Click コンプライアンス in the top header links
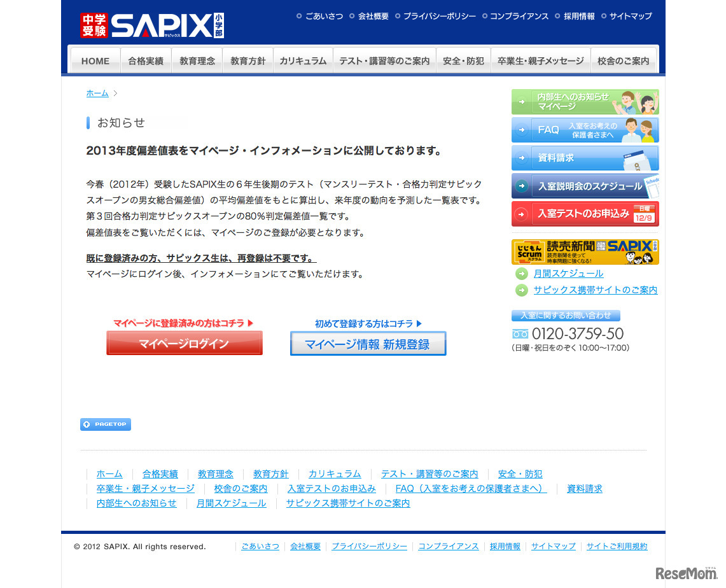This screenshot has width=726, height=588. coord(519,16)
